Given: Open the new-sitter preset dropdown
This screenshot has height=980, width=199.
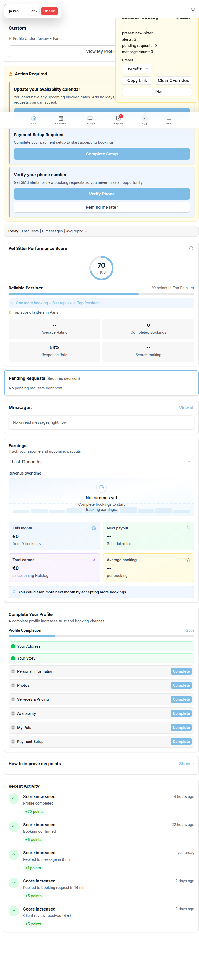Looking at the screenshot, I should click(137, 68).
